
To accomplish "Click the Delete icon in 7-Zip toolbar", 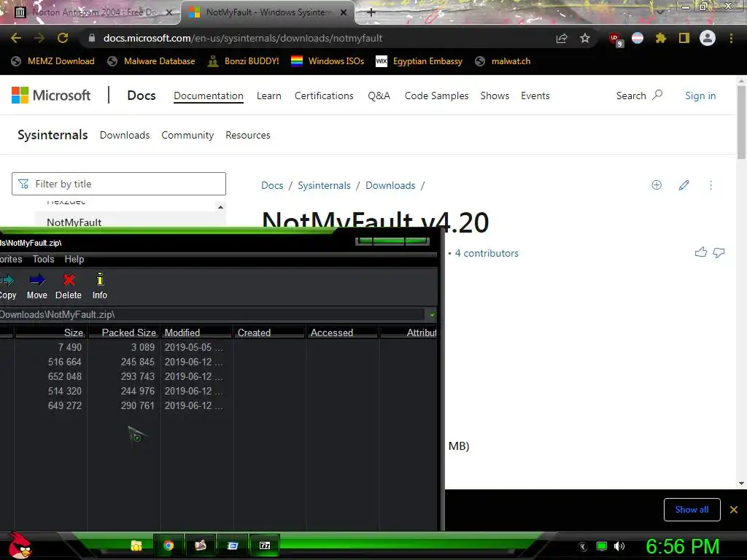I will tap(69, 286).
